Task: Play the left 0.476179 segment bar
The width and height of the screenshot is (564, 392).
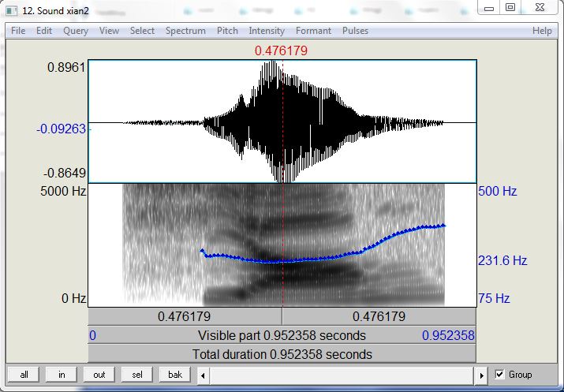Action: click(185, 316)
